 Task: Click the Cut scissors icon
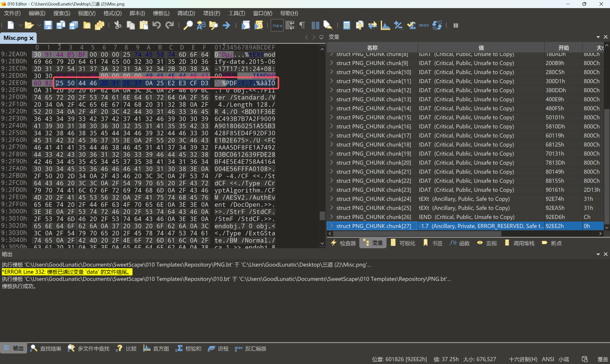118,25
